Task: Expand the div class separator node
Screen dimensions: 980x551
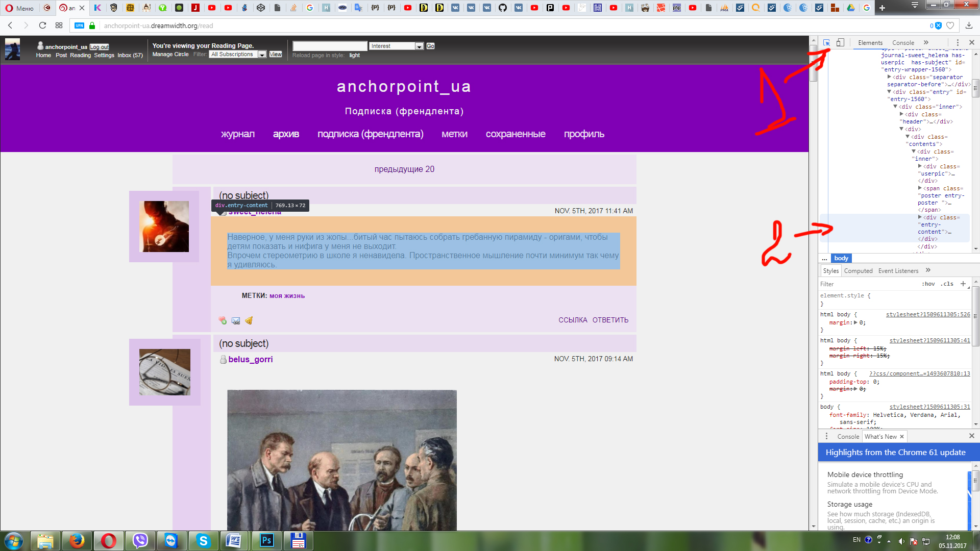Action: coord(889,77)
